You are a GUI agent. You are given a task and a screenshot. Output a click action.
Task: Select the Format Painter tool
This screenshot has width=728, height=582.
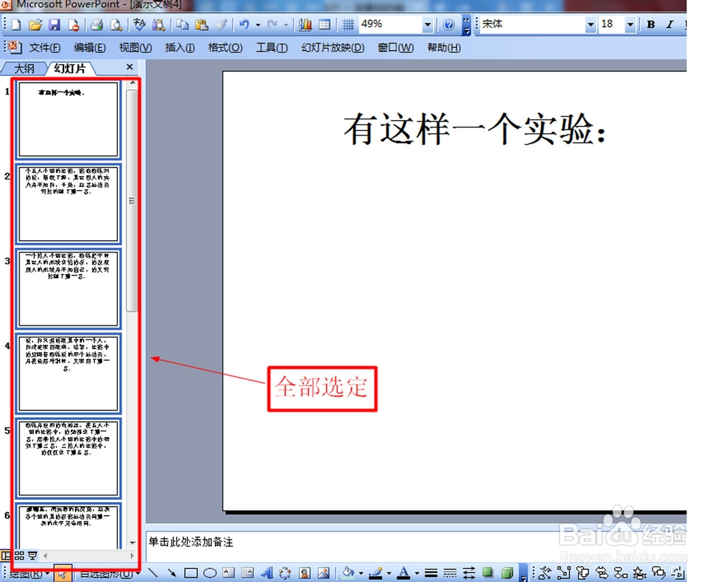coord(221,24)
